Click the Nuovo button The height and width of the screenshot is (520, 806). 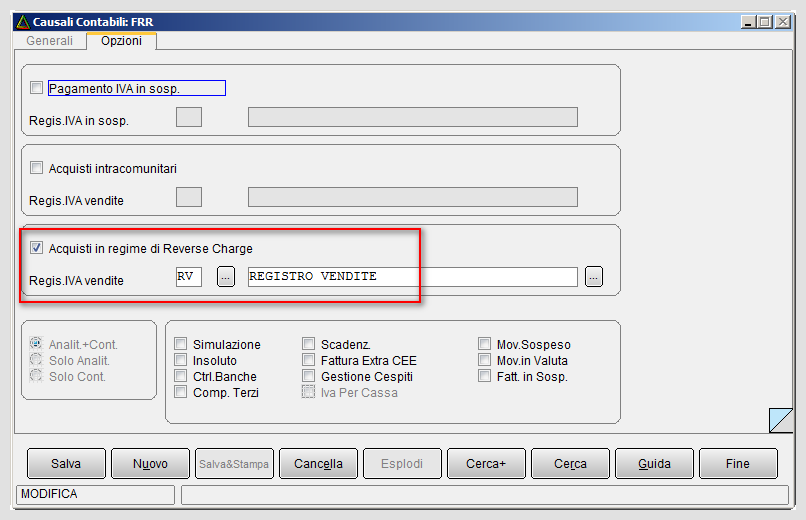point(150,463)
